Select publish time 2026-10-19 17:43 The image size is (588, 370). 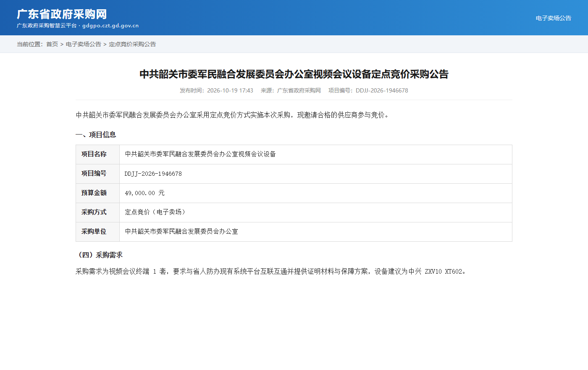(x=216, y=90)
